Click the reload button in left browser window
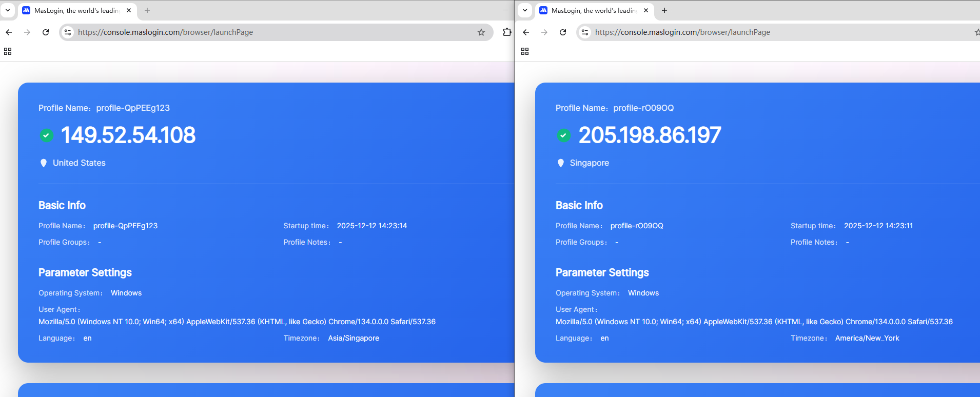This screenshot has width=980, height=397. [46, 32]
